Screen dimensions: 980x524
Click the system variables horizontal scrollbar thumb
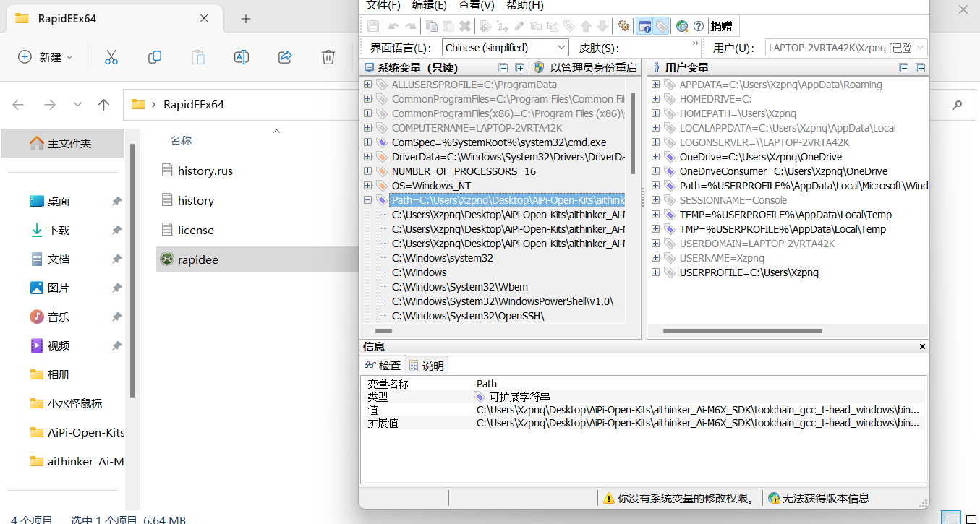tap(383, 331)
